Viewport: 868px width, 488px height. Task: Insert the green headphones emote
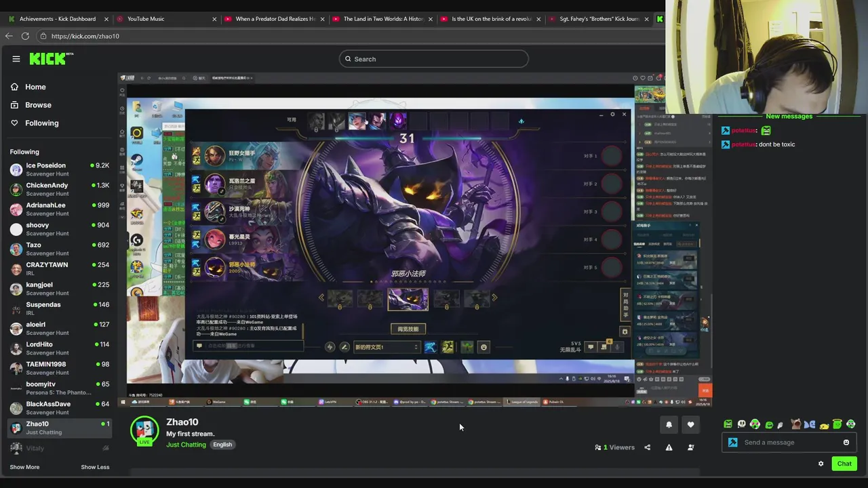coord(851,424)
